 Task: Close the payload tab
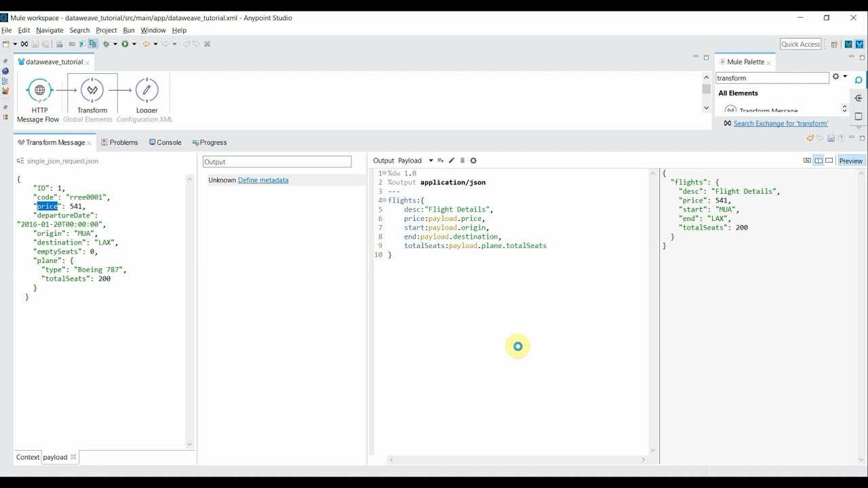[73, 457]
